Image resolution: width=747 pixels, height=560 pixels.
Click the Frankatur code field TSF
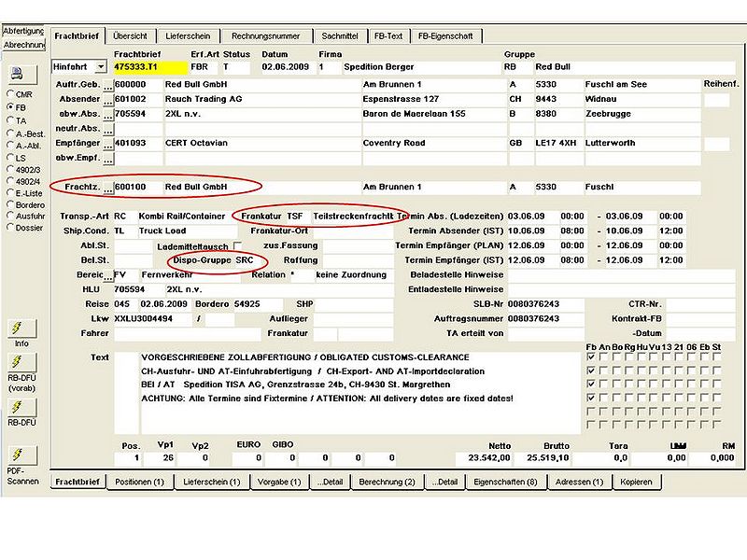click(297, 217)
